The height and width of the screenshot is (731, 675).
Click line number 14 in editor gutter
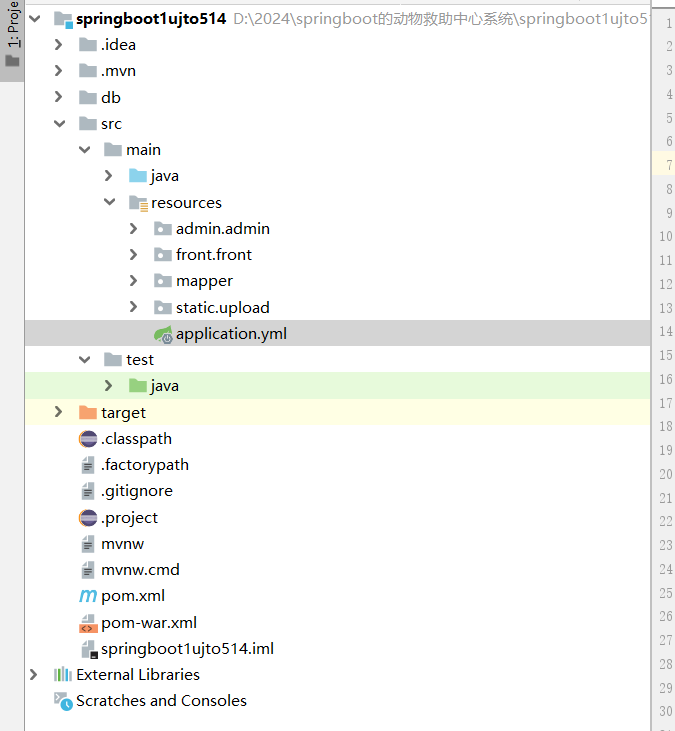click(665, 332)
